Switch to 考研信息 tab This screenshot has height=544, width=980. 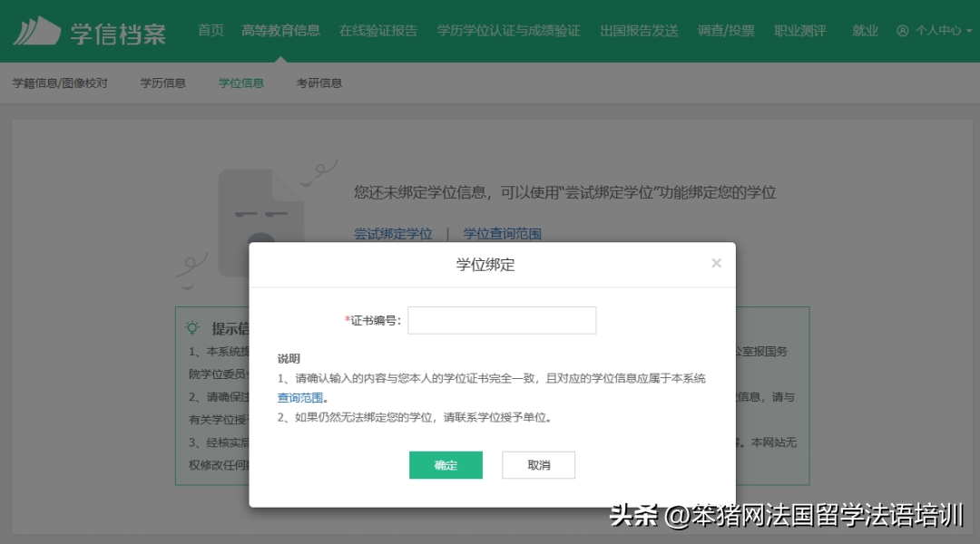pyautogui.click(x=318, y=83)
